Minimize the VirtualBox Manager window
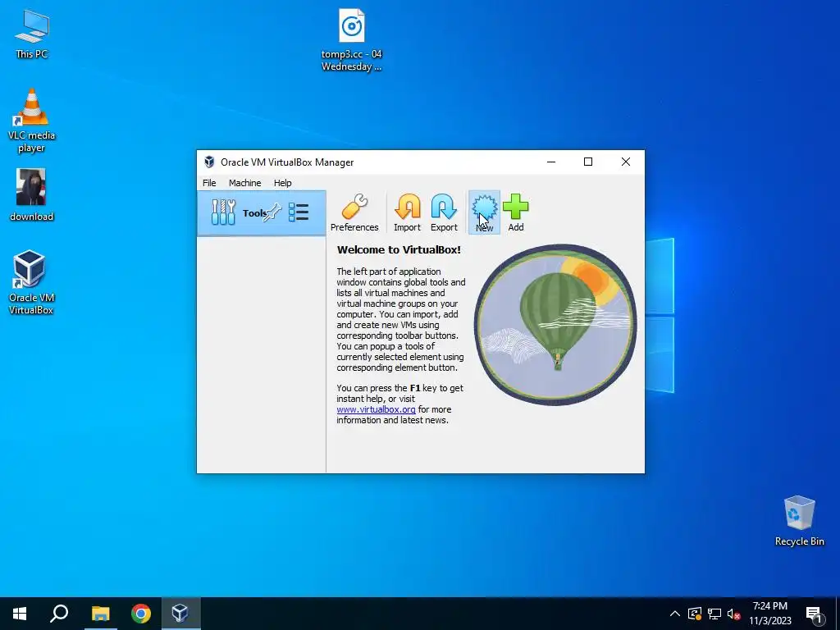Image resolution: width=840 pixels, height=630 pixels. 550,162
